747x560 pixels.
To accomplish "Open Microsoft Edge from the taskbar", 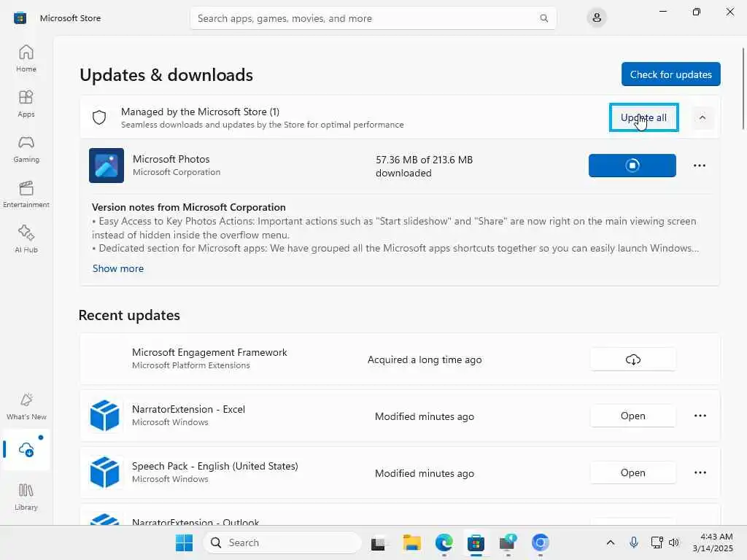I will tap(444, 542).
